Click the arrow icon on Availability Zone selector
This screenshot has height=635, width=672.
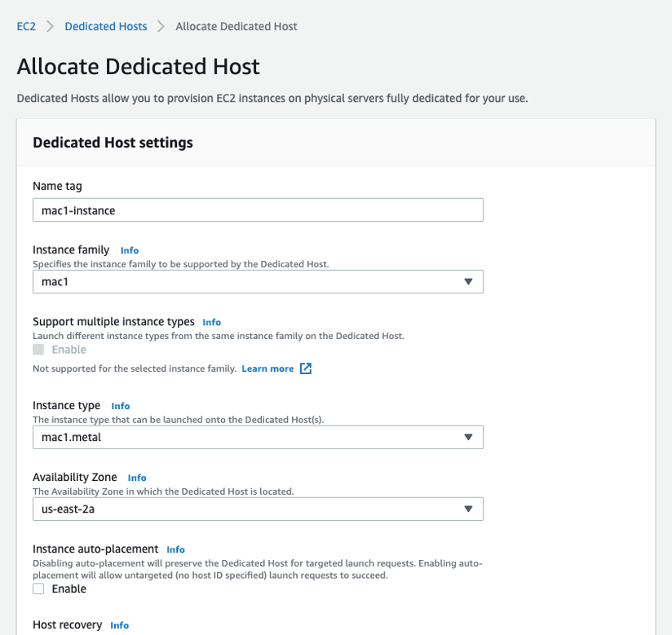click(468, 509)
